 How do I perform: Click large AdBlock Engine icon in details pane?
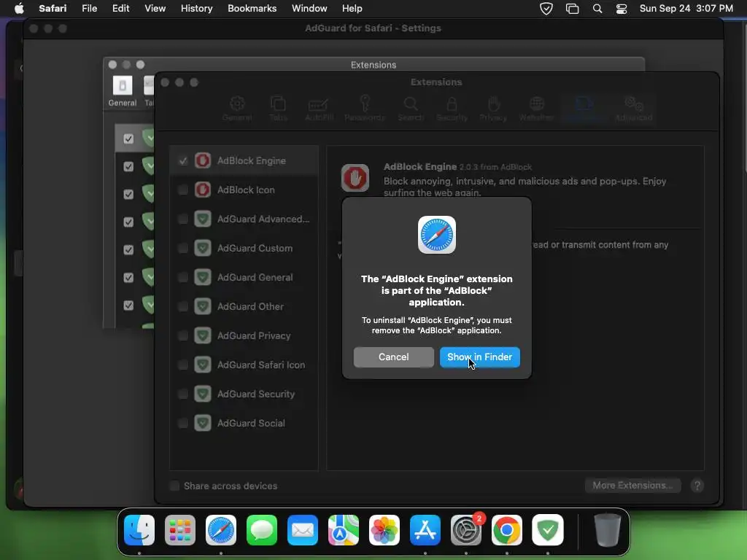[x=355, y=178]
